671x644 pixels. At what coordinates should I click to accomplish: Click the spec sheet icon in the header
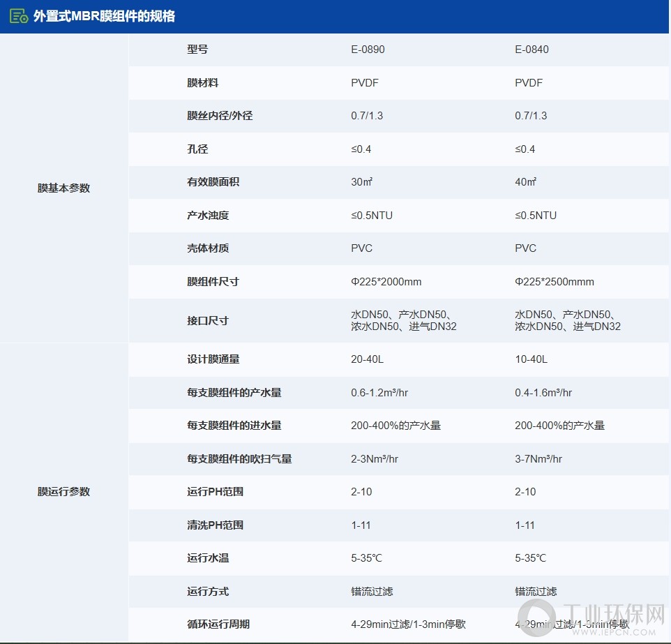pos(19,16)
